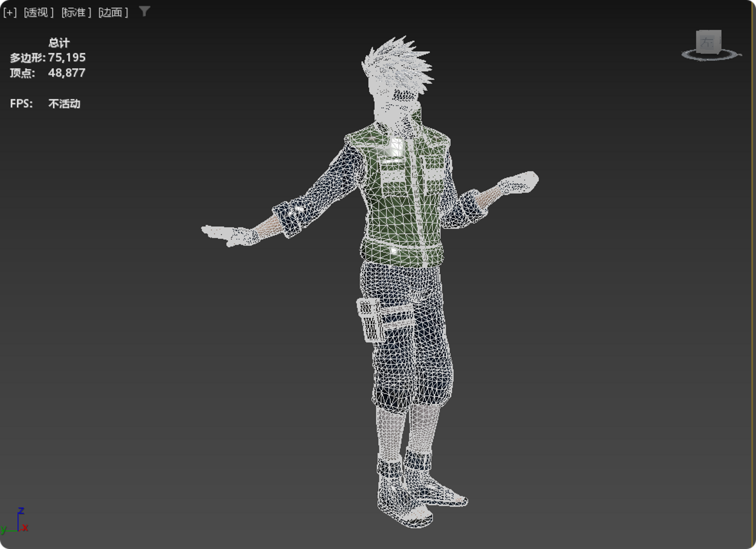
Task: Click the FPS statistics label
Action: pos(21,104)
